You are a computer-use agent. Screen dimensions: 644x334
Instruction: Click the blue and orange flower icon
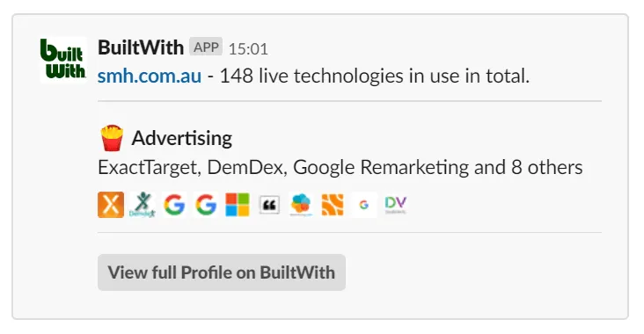301,204
